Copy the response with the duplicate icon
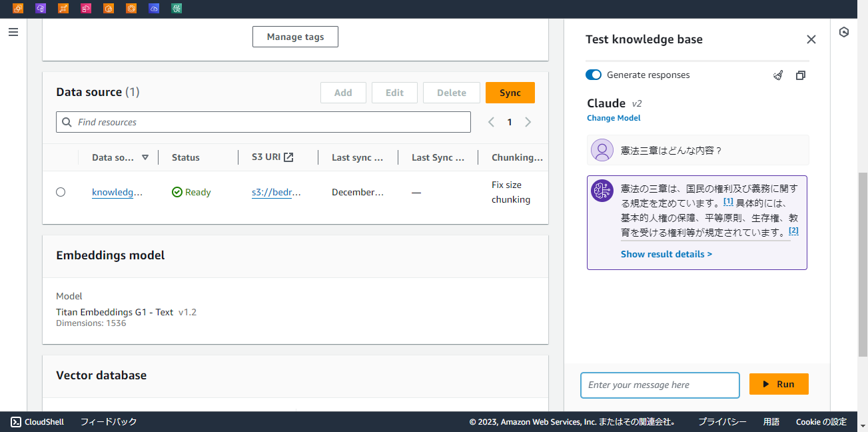Image resolution: width=868 pixels, height=432 pixels. pos(800,75)
